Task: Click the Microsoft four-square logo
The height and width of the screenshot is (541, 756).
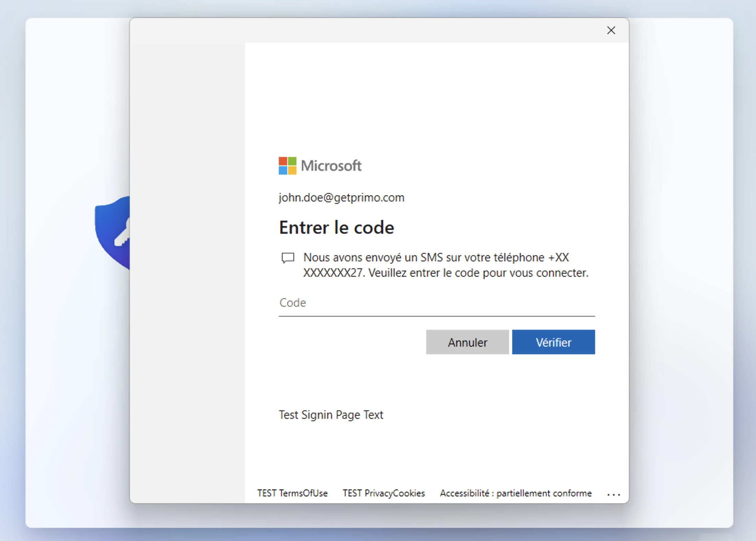Action: coord(287,166)
